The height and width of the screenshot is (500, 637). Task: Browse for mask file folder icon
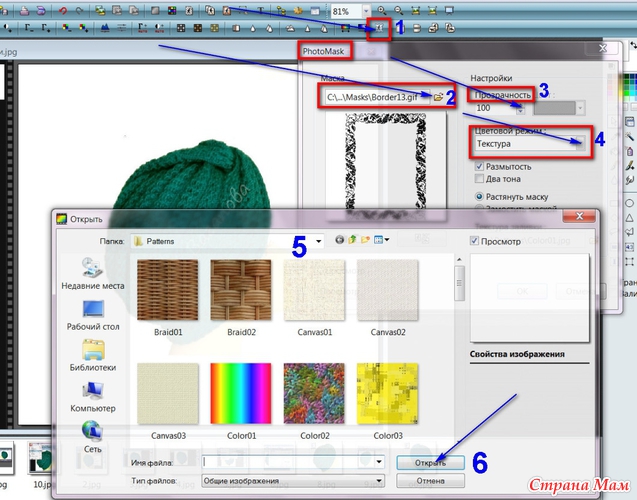438,97
